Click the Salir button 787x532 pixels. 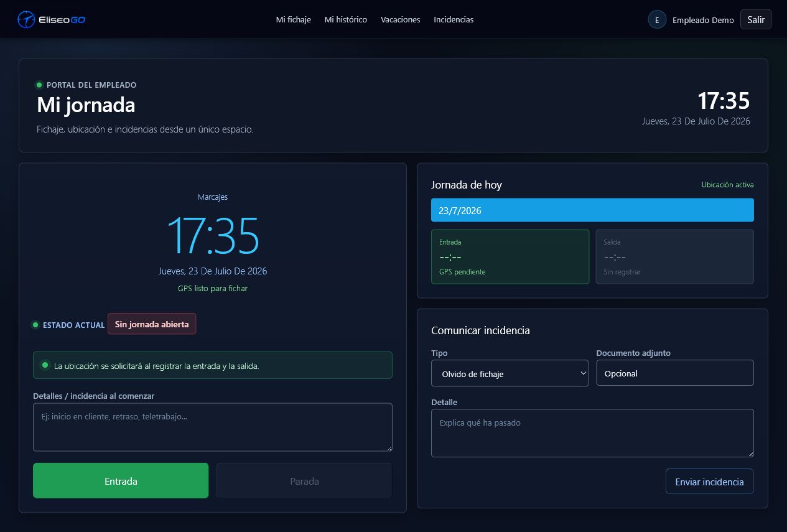pos(756,19)
